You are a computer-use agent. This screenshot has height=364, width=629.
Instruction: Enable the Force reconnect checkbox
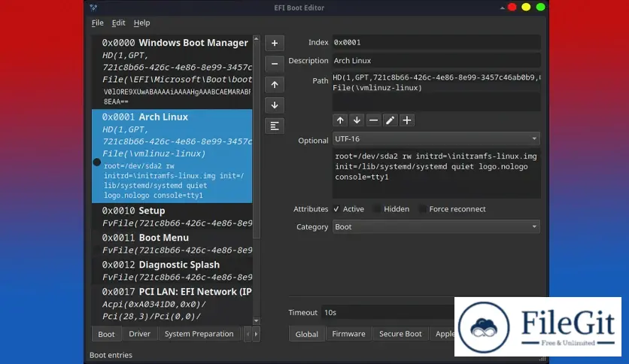422,209
